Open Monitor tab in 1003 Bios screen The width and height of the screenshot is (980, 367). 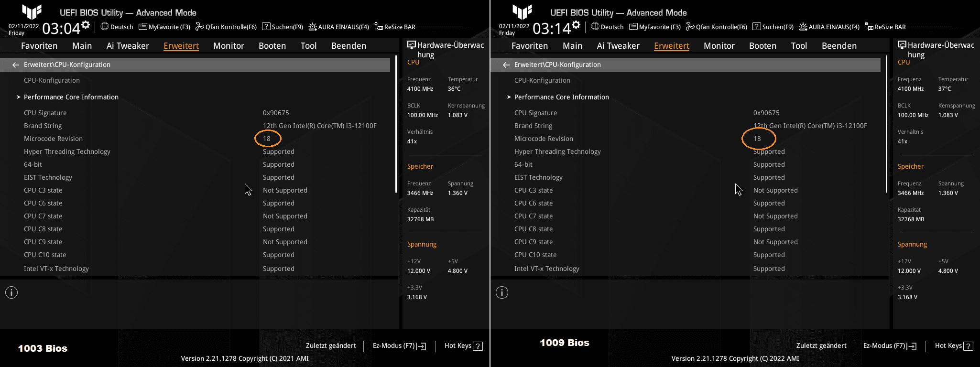pyautogui.click(x=229, y=46)
